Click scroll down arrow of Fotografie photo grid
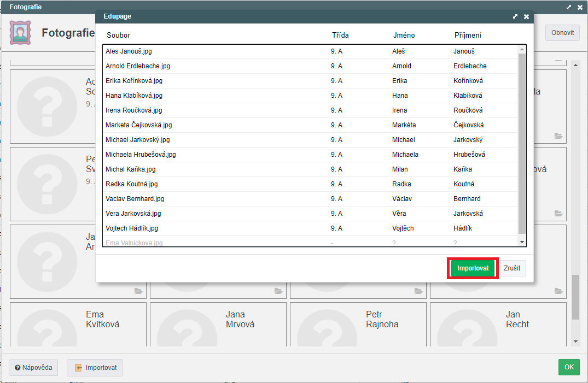588x383 pixels. click(x=575, y=341)
